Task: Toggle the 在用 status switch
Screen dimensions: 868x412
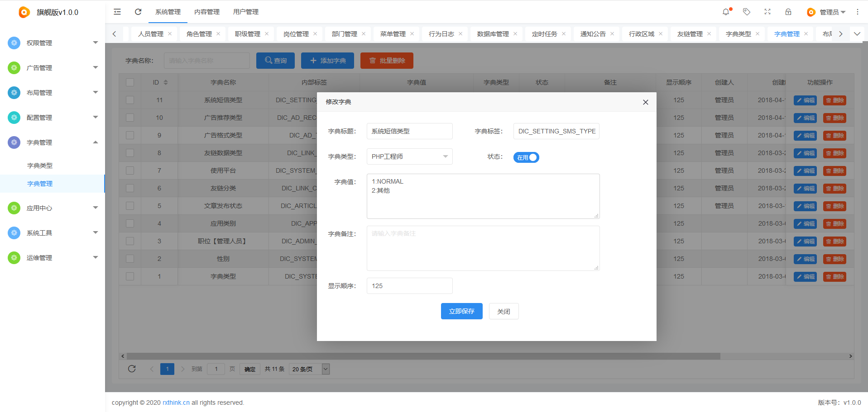Action: coord(526,157)
